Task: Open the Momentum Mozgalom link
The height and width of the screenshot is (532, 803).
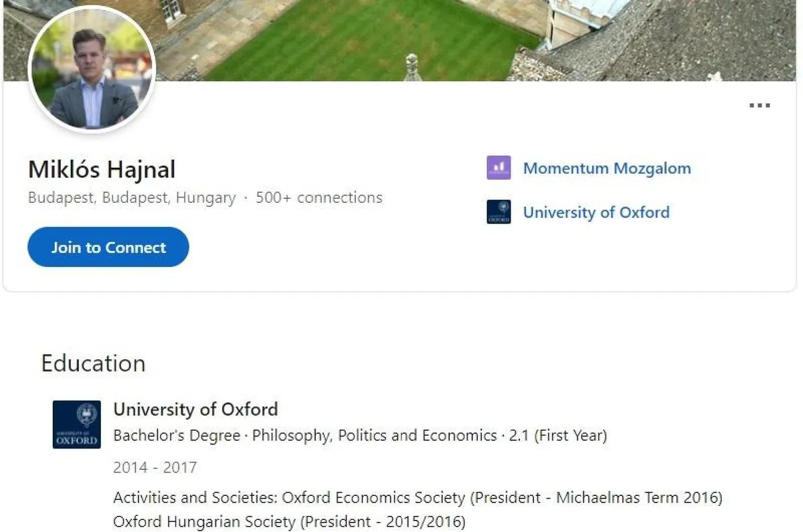Action: [x=606, y=168]
